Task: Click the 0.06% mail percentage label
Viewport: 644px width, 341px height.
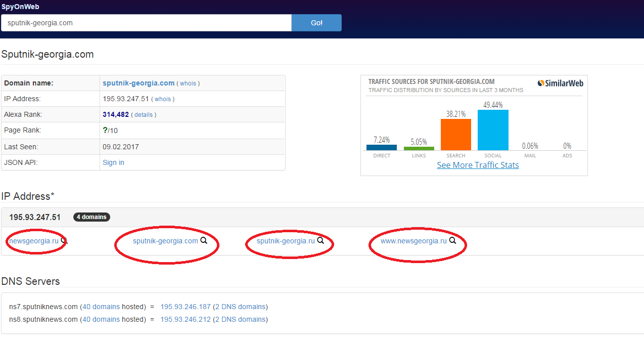Action: point(530,146)
